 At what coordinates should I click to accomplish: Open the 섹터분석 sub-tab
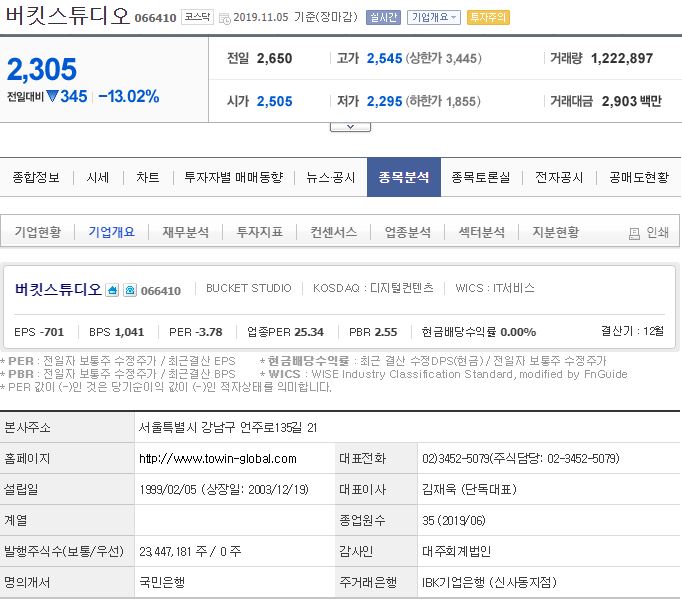tap(481, 232)
